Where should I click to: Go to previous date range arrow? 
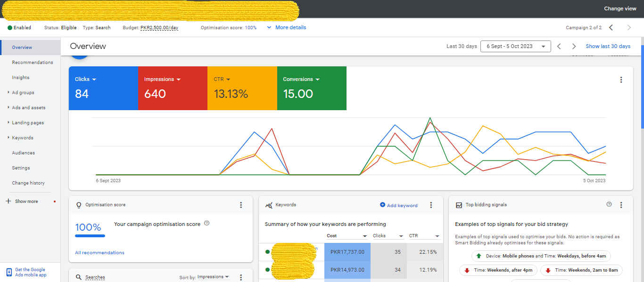(559, 46)
